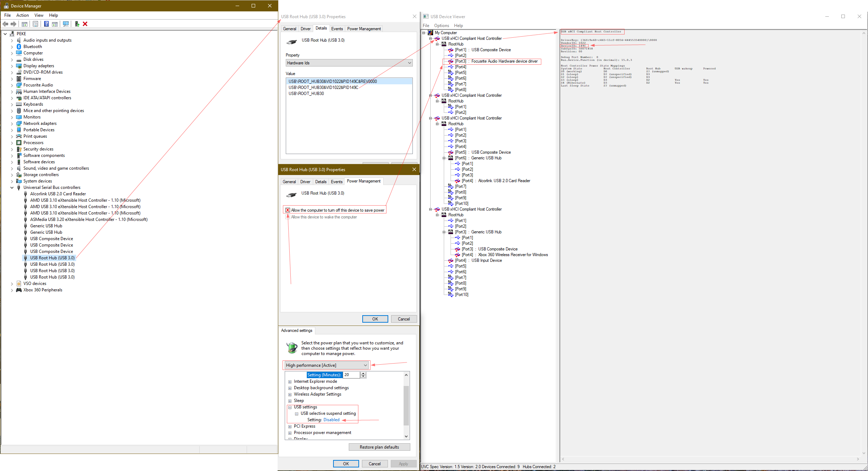Expand the PCI Express power setting
This screenshot has width=868, height=471.
290,427
